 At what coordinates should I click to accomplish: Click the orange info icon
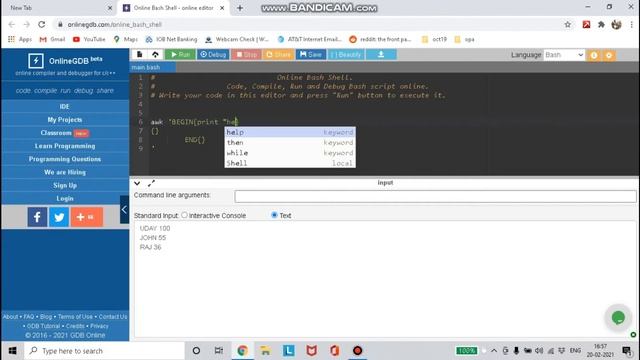click(594, 55)
